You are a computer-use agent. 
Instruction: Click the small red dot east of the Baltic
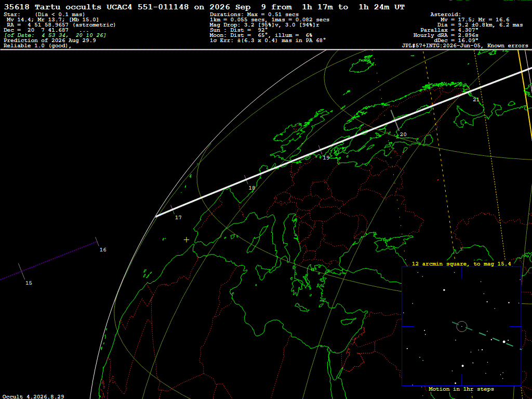(437, 180)
